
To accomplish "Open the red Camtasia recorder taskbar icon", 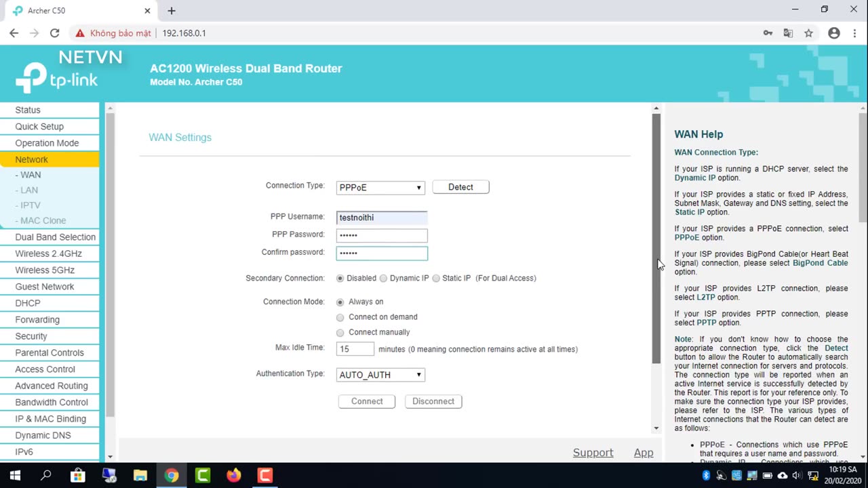I will [x=264, y=475].
